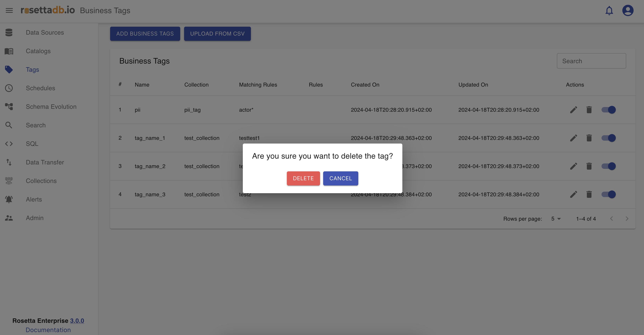Viewport: 644px width, 335px height.
Task: Click the notifications bell icon
Action: [x=609, y=10]
